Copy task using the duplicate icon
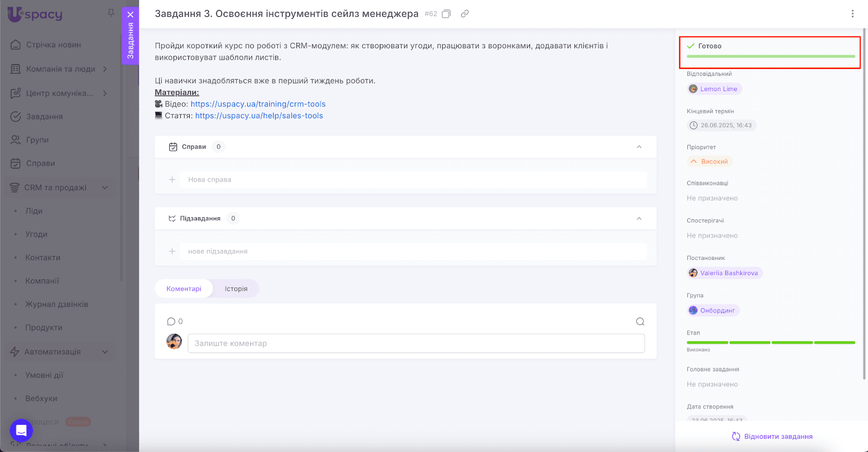868x452 pixels. point(446,14)
